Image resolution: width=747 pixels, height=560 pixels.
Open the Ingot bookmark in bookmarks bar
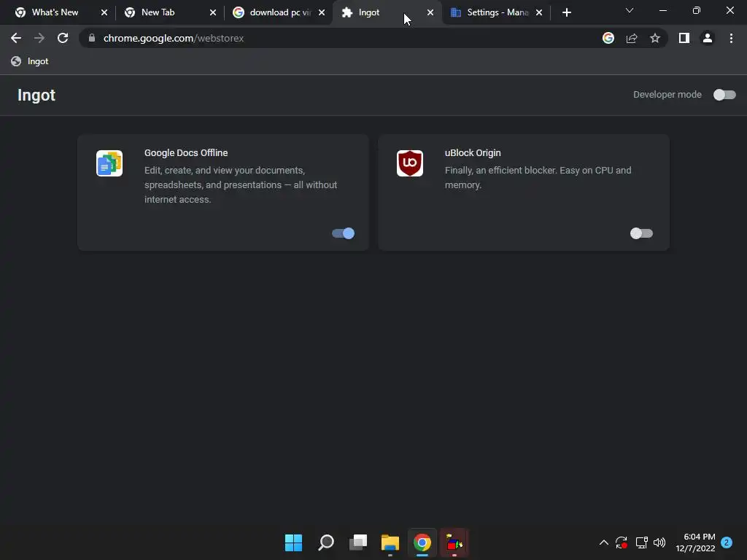(30, 61)
